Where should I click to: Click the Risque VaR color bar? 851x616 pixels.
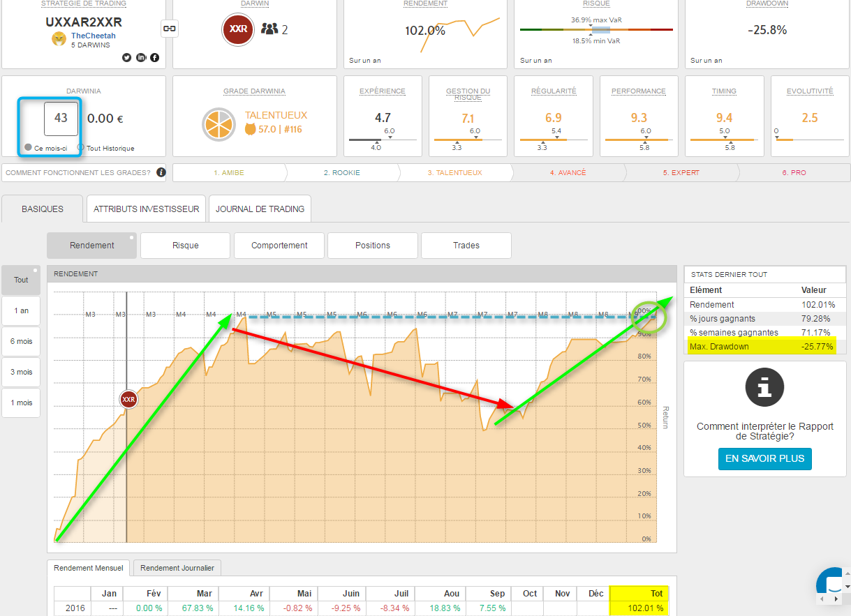(x=596, y=30)
